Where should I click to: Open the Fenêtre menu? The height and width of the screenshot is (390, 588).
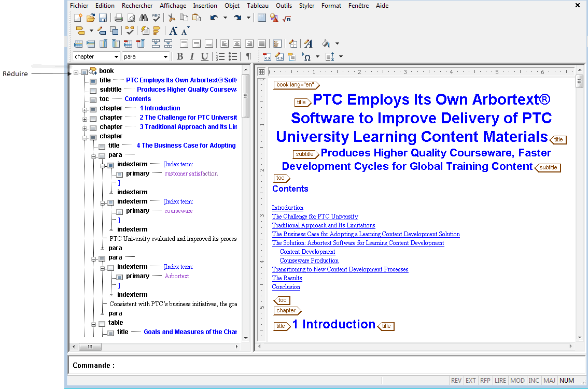coord(358,6)
